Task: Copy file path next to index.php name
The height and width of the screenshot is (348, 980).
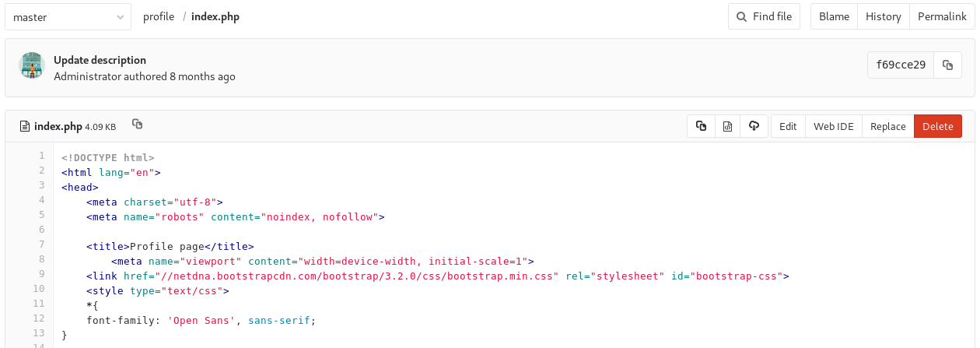Action: click(137, 125)
